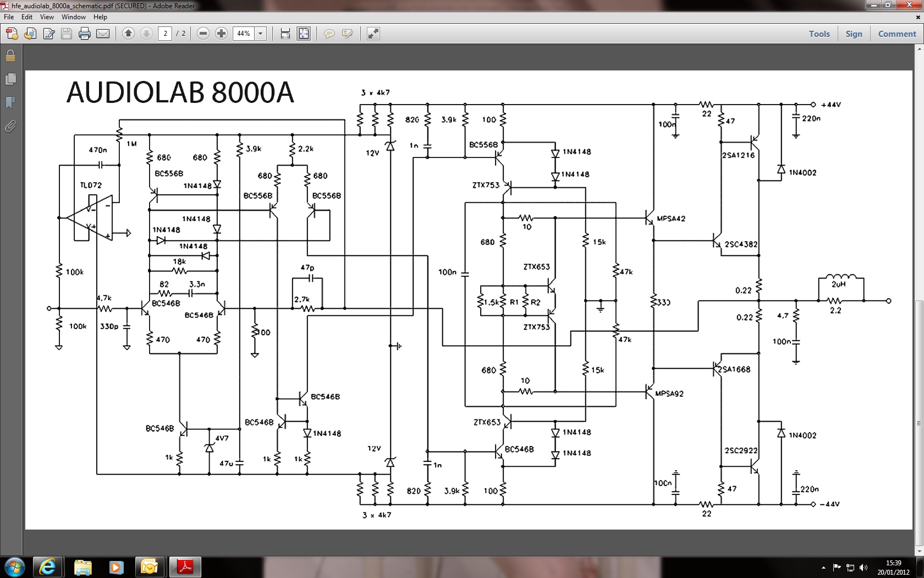Click the vertical scrollbar thumb
This screenshot has height=578, width=924.
pyautogui.click(x=919, y=423)
